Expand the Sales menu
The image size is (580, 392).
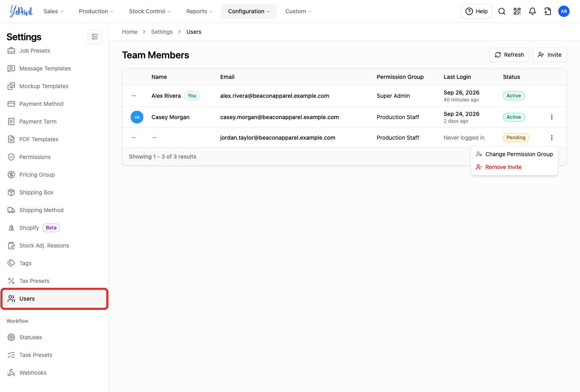[x=54, y=11]
